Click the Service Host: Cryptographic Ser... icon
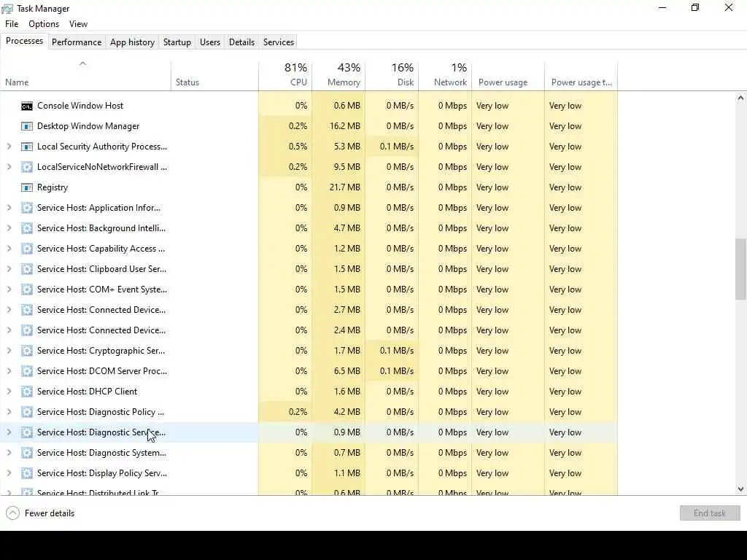Viewport: 747px width, 560px height. pyautogui.click(x=27, y=351)
